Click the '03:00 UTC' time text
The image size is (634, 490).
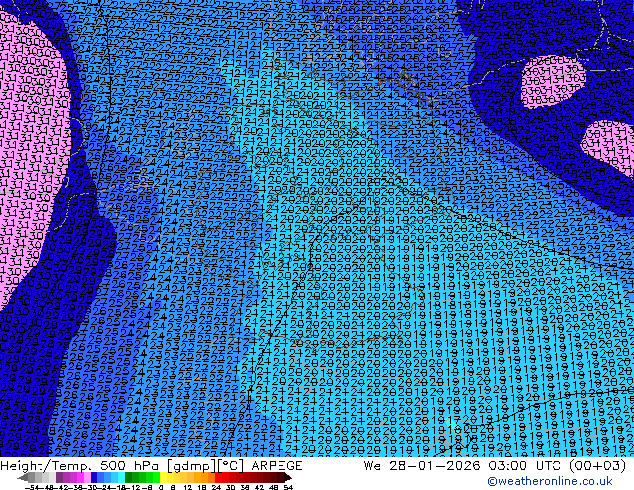524,466
